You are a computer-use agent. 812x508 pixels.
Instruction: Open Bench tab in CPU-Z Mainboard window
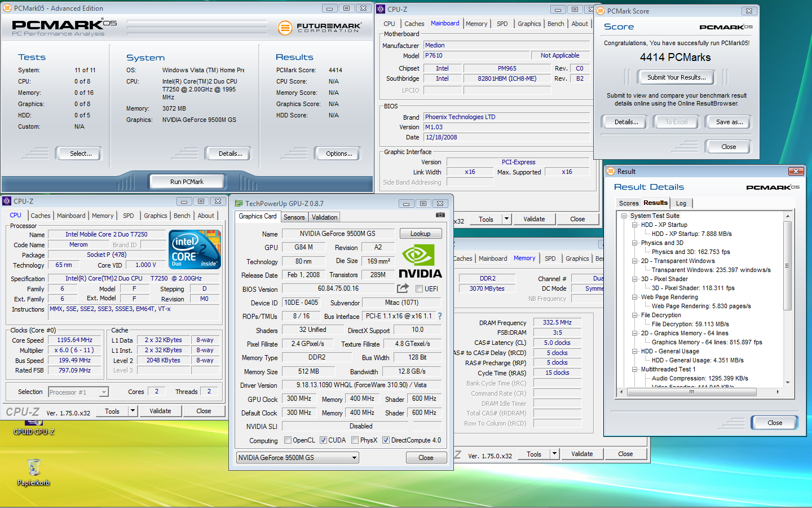click(555, 24)
